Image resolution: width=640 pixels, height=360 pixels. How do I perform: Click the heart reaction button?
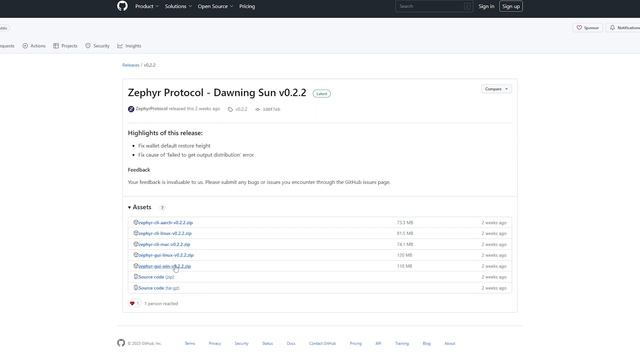[134, 303]
